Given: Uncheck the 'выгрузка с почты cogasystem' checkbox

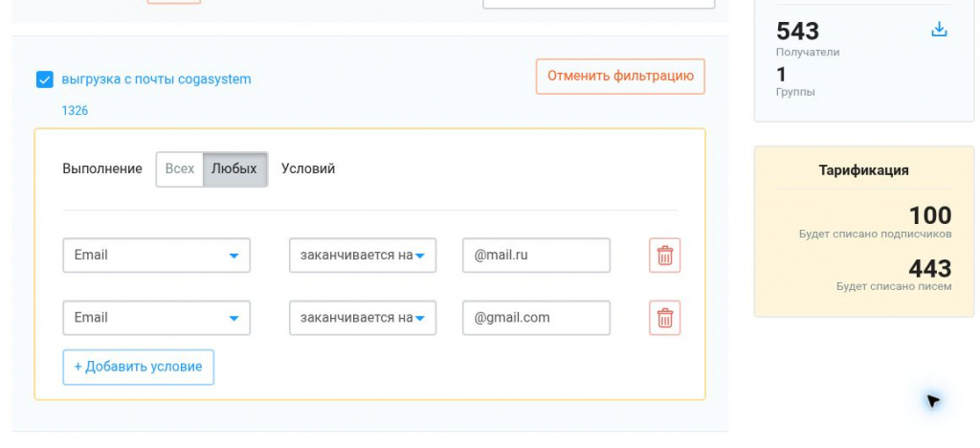Looking at the screenshot, I should 44,80.
